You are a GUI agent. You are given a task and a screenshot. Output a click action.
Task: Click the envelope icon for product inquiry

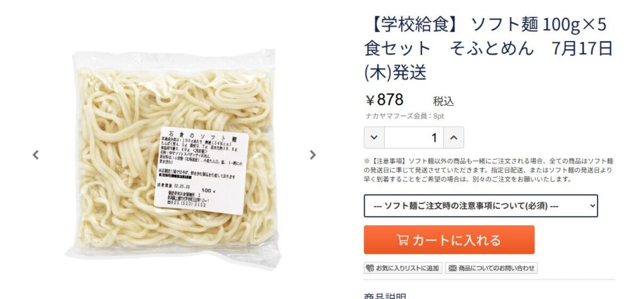pos(452,268)
